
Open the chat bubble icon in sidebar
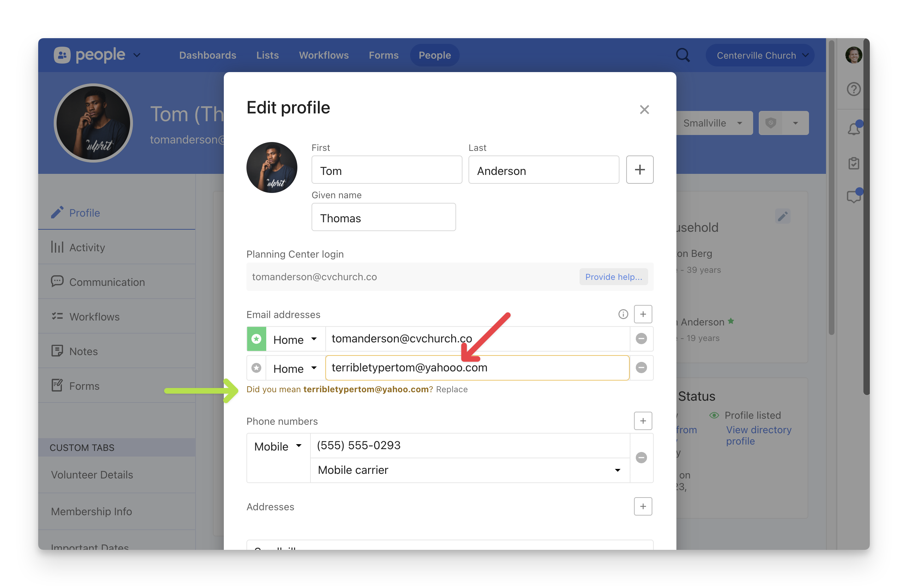854,197
